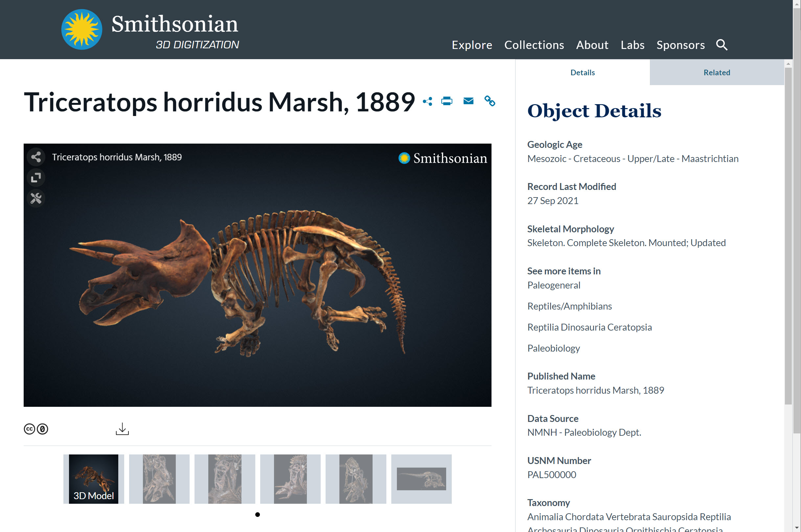This screenshot has width=801, height=532.
Task: Open the viewer tools wrench icon
Action: 36,198
